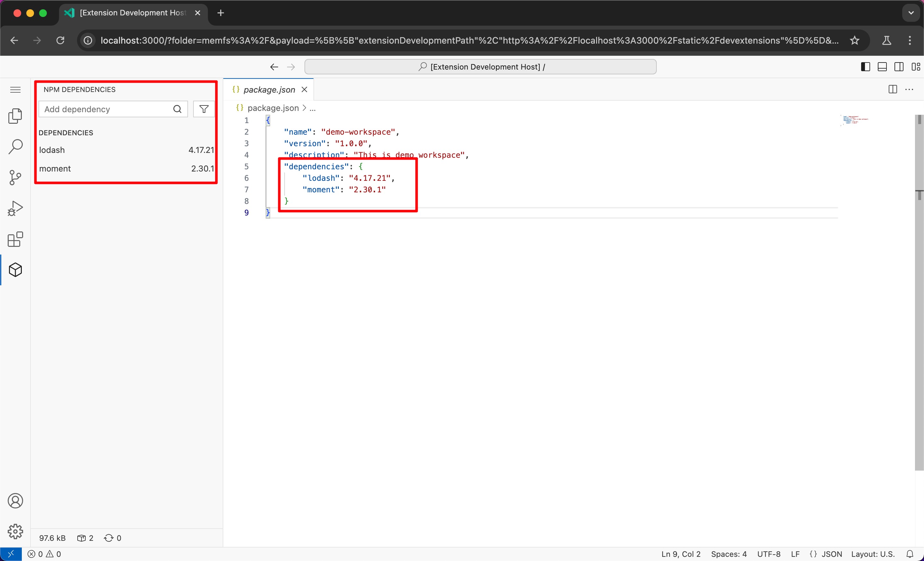924x561 pixels.
Task: Change indentation via Spaces: 4
Action: 729,554
